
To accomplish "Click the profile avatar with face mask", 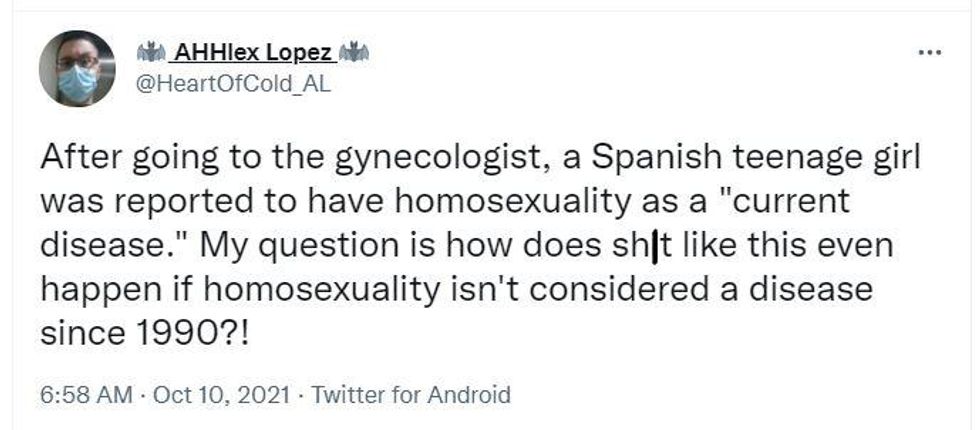I will tap(77, 68).
